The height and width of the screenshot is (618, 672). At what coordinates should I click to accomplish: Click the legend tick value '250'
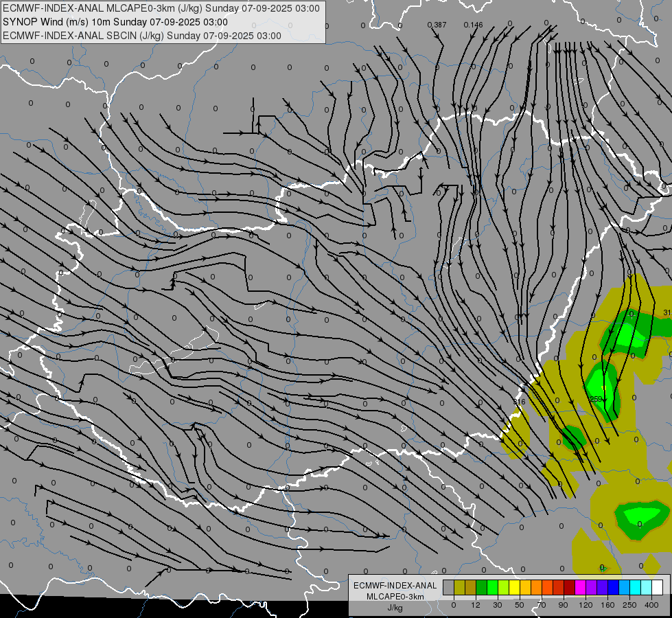629,605
